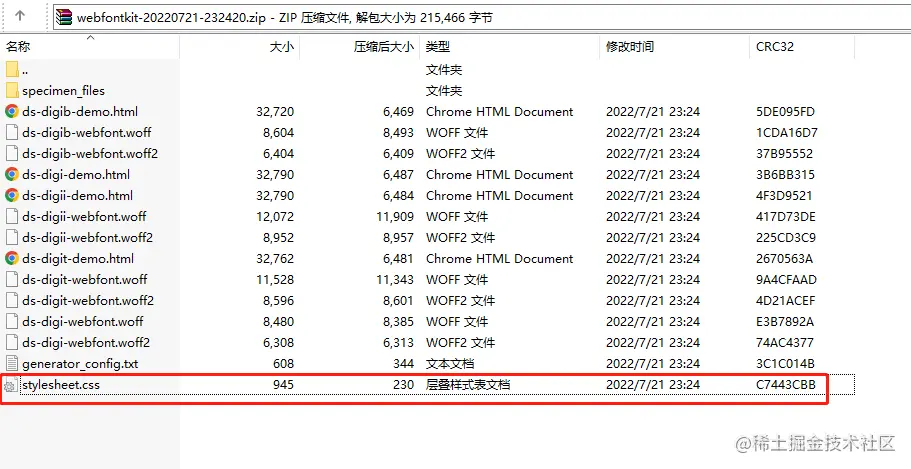Click size value 12,072
Viewport: 911px width, 469px height.
click(x=275, y=217)
